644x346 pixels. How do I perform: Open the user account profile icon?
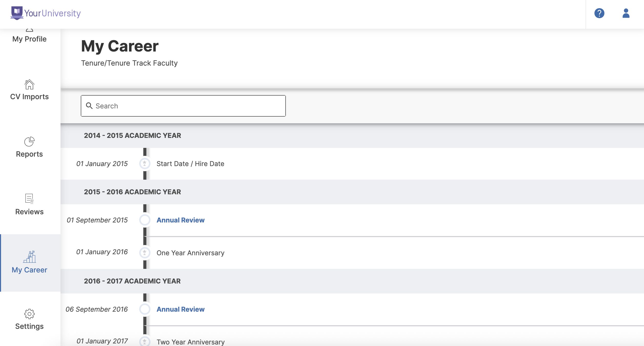coord(626,13)
